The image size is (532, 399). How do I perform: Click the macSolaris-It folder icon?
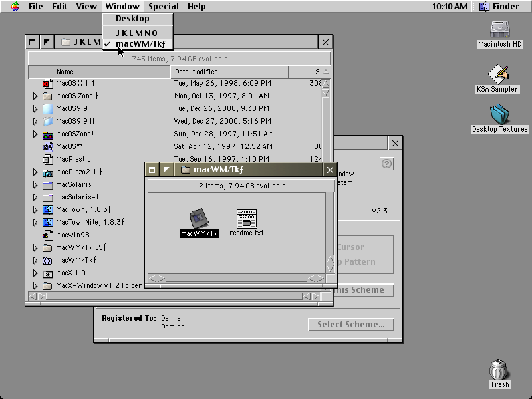coord(47,197)
